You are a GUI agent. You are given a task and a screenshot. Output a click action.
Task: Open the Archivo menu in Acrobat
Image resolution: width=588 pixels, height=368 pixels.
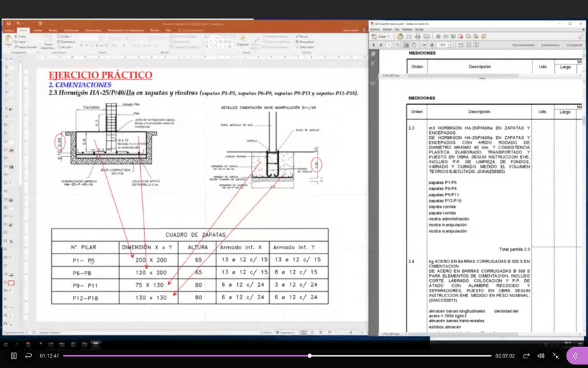point(375,29)
